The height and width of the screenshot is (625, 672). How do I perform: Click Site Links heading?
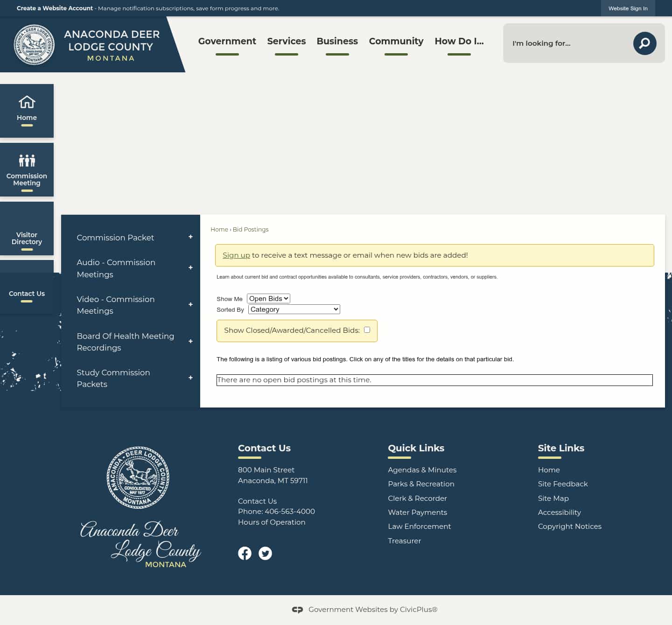click(x=561, y=448)
